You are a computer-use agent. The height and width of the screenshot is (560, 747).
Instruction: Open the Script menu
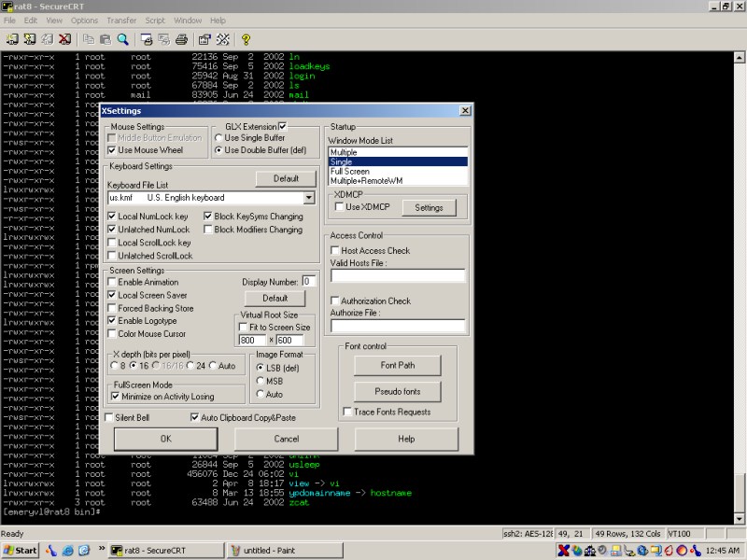click(x=155, y=20)
